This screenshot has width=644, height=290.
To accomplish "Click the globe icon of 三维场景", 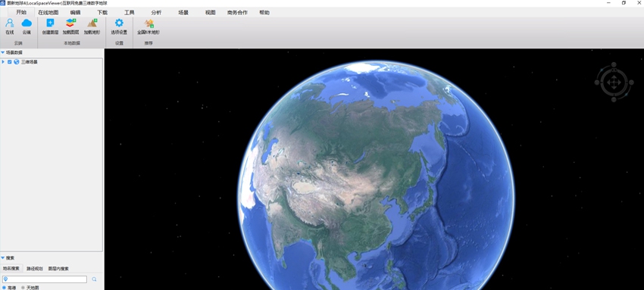I will click(17, 62).
